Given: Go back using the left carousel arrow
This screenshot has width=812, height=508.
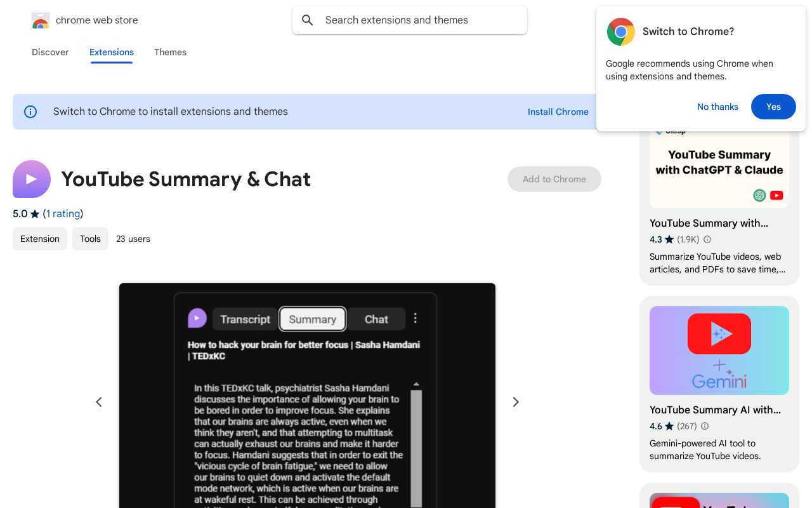Looking at the screenshot, I should (x=98, y=401).
